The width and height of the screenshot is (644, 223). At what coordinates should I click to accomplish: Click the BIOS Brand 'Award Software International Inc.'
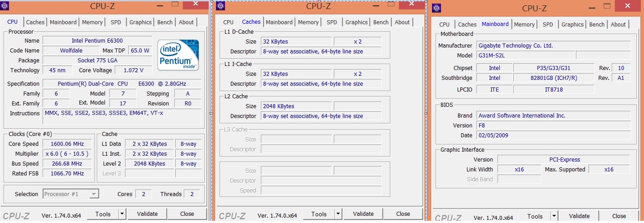tap(553, 116)
